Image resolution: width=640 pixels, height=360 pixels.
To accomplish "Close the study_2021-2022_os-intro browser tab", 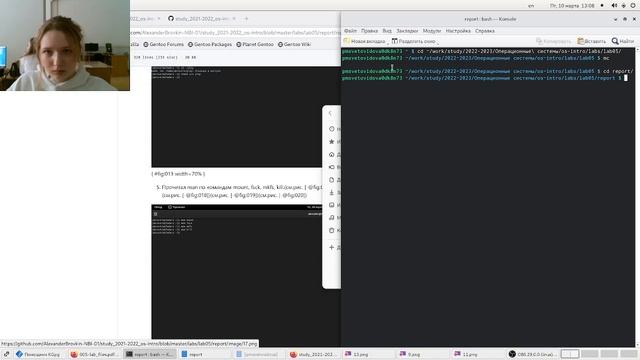I will pyautogui.click(x=234, y=19).
